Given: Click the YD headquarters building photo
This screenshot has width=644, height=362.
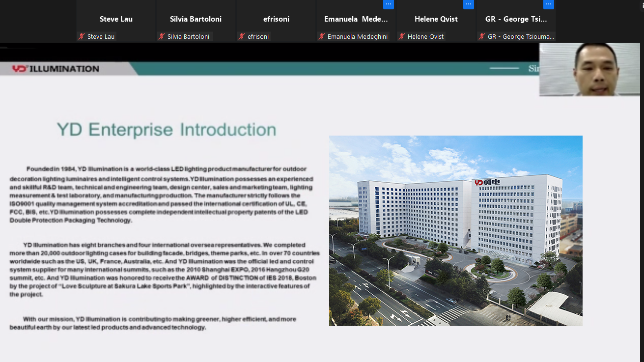Looking at the screenshot, I should [455, 230].
